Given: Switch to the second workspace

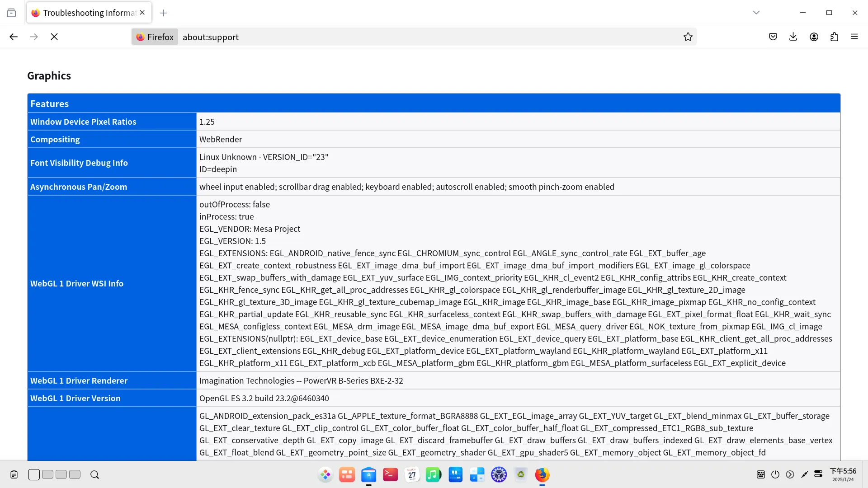Looking at the screenshot, I should coord(47,474).
